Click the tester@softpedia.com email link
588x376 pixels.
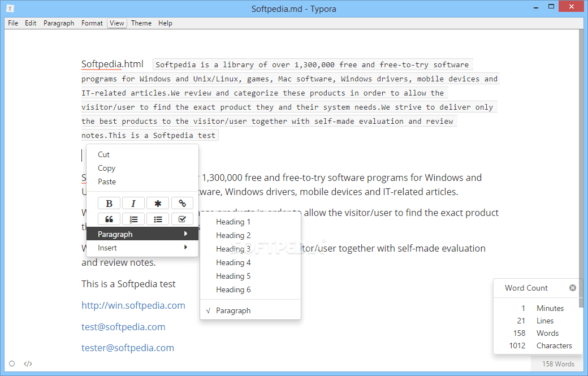[128, 348]
